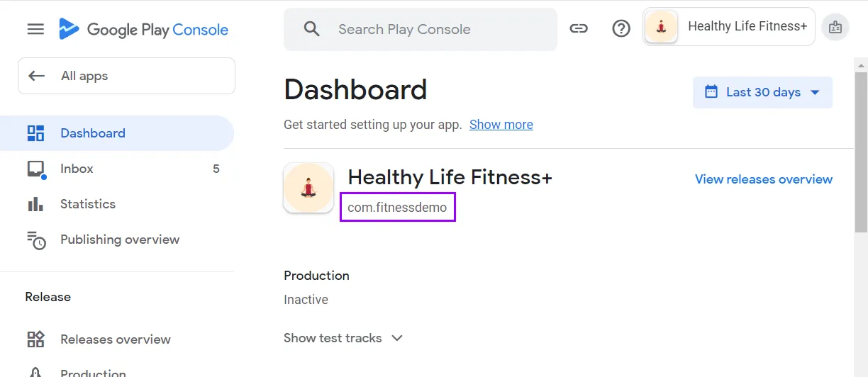Open View releases overview link

point(763,179)
